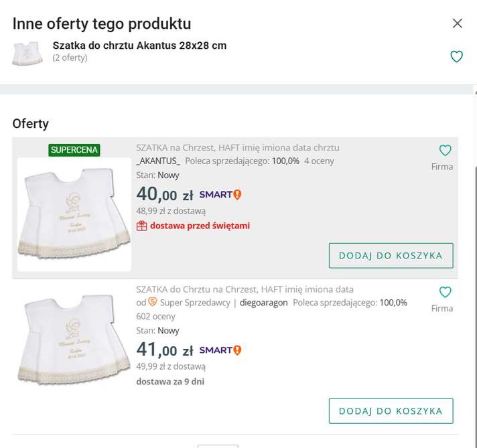Favorite the 41,00 zł offer with heart
Screen dimensions: 477x448
coord(445,292)
